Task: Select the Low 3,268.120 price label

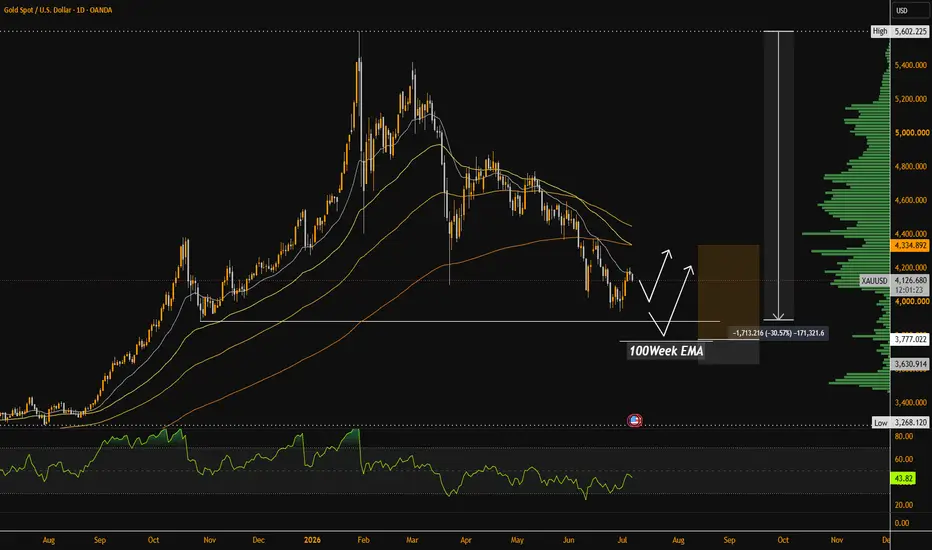Action: pyautogui.click(x=900, y=422)
